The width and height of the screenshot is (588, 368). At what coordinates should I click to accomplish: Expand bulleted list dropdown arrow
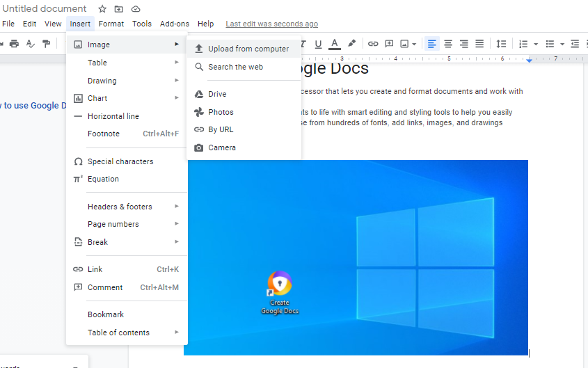562,45
